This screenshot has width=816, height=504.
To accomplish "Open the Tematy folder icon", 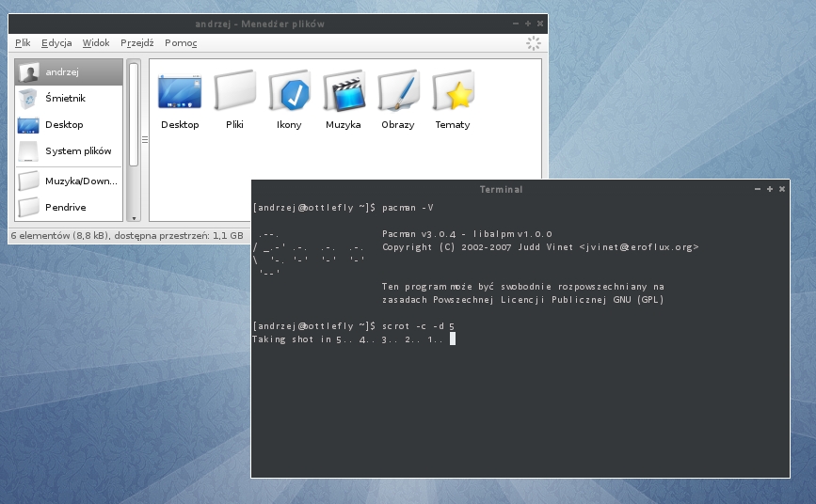I will coord(453,91).
